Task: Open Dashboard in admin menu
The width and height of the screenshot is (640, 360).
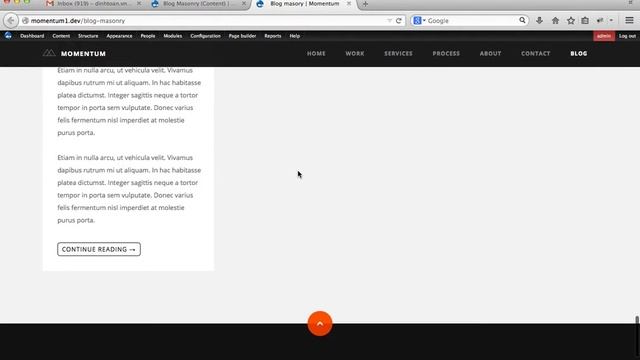Action: [x=32, y=36]
